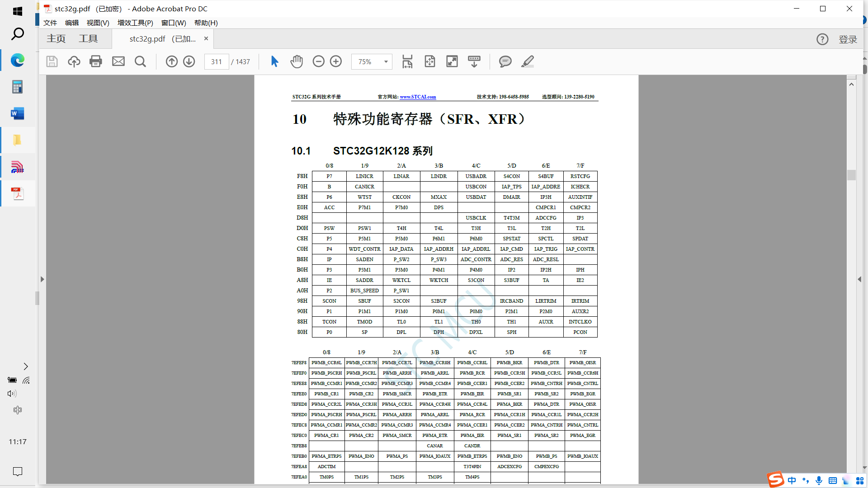The width and height of the screenshot is (868, 488).
Task: Switch to the 主页 tab
Action: tap(56, 39)
